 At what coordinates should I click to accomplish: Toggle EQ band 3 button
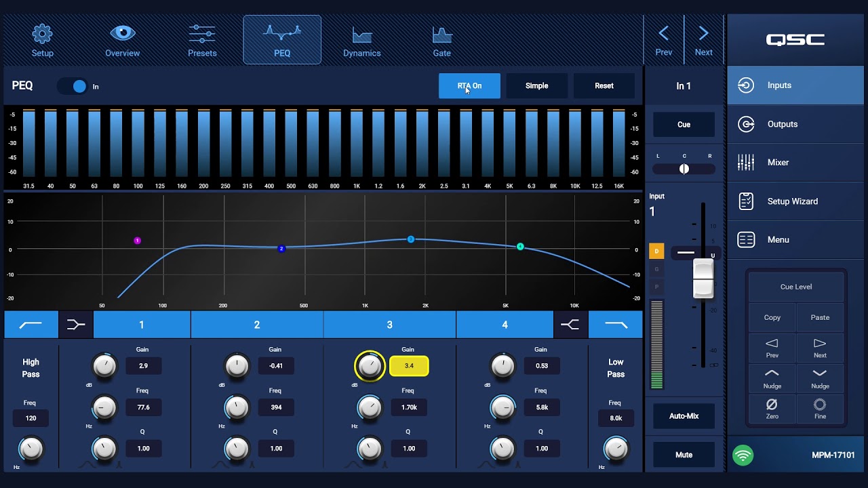(x=390, y=325)
